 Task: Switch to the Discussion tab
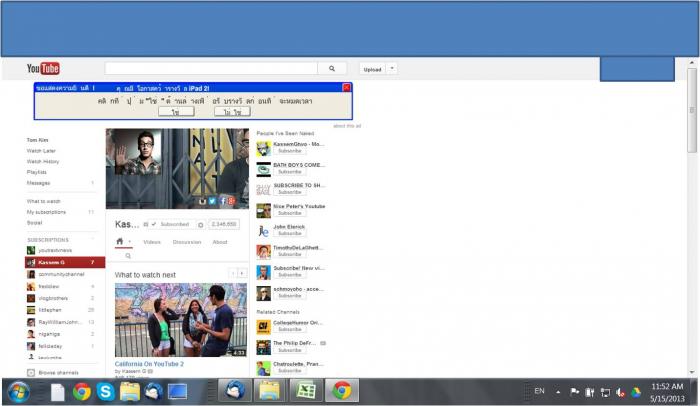187,242
